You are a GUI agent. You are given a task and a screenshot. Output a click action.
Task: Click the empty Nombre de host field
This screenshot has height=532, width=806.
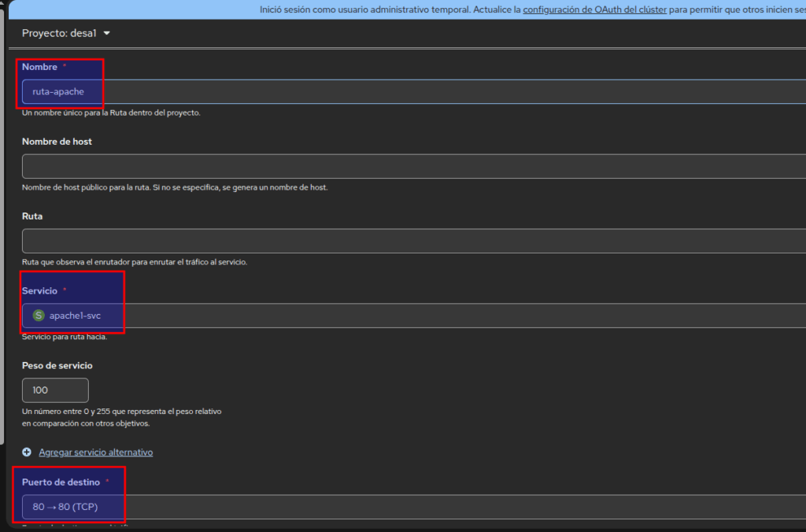tap(394, 166)
